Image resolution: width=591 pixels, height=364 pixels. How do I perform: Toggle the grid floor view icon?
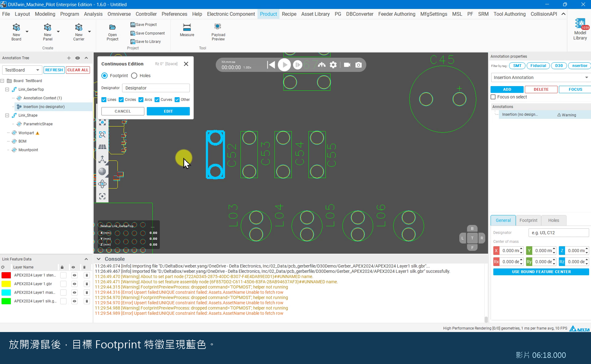(x=102, y=147)
